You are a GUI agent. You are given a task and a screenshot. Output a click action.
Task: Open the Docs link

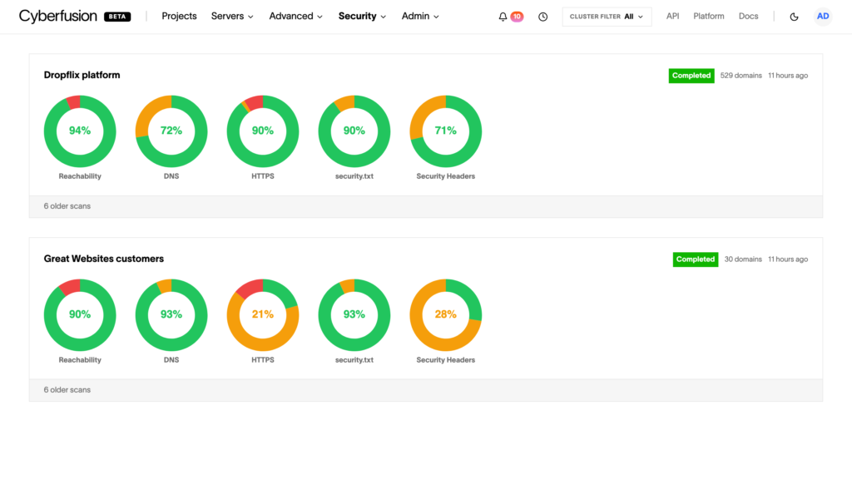[x=748, y=17]
